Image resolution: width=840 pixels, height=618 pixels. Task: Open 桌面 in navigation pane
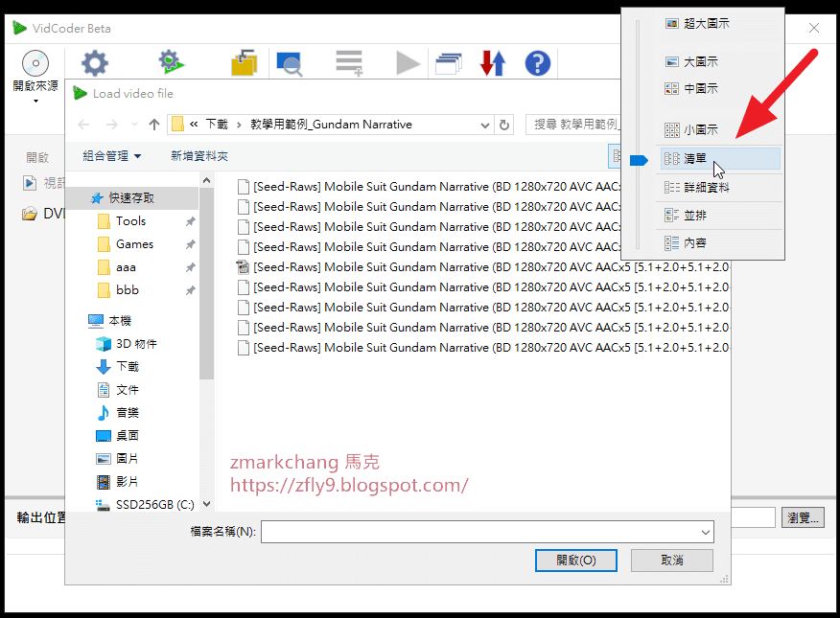click(128, 436)
